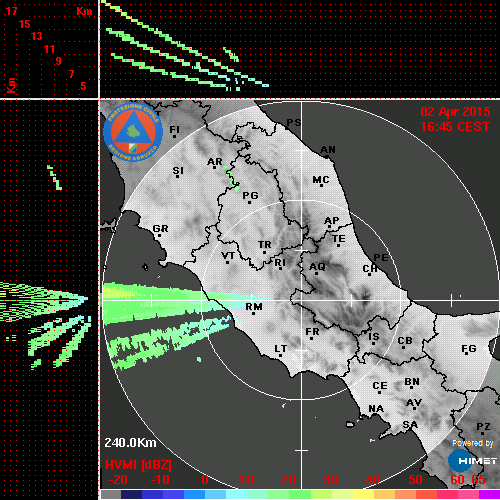Click the PG city label on map

tap(250, 195)
